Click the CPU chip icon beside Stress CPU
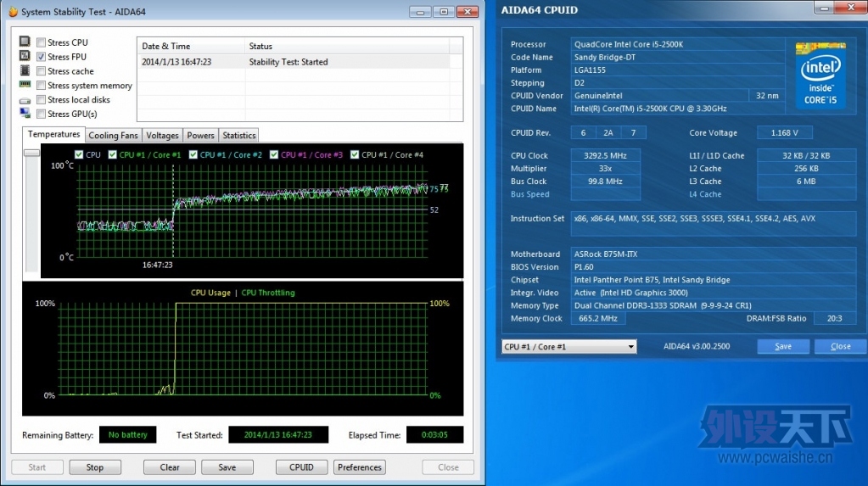 point(25,42)
